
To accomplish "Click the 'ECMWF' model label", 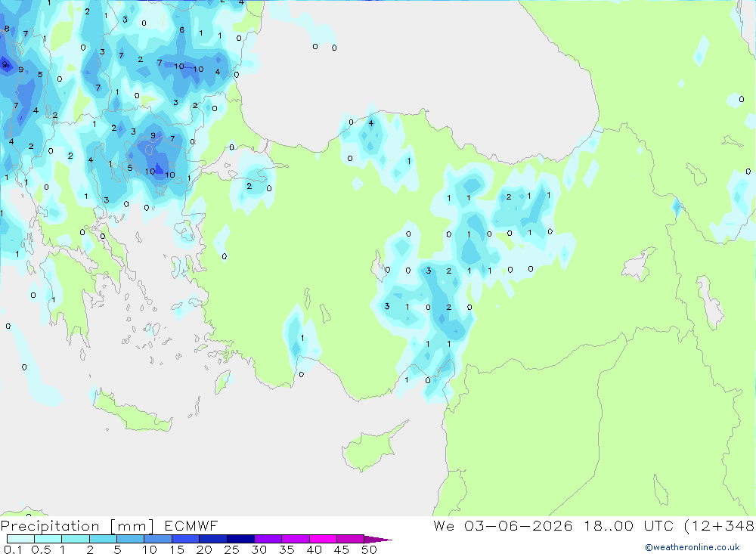I will tap(191, 526).
